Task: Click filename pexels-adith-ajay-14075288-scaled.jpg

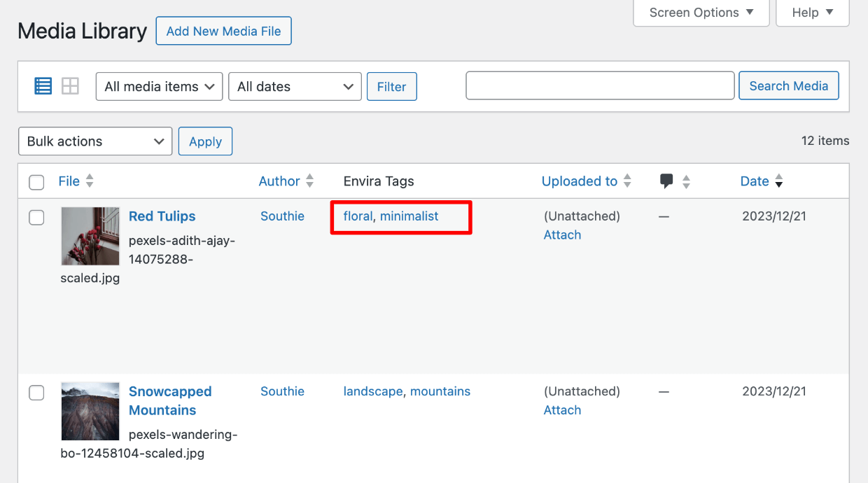Action: coord(148,259)
